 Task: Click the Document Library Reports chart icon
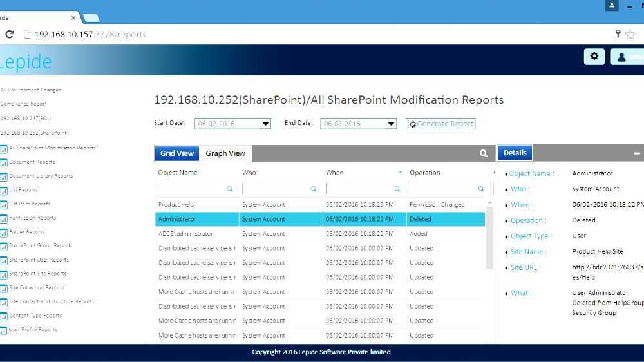tap(4, 176)
